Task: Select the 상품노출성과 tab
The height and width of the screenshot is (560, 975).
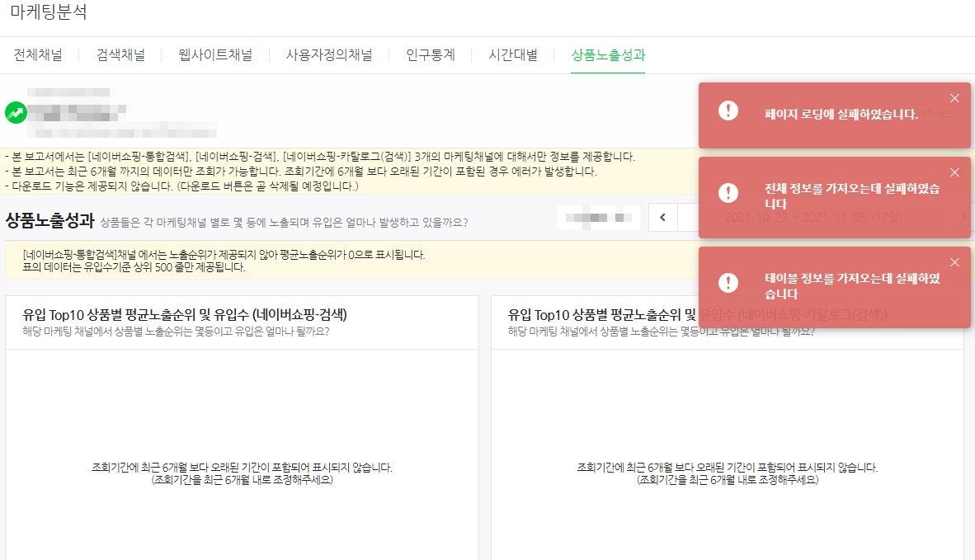Action: pos(608,55)
